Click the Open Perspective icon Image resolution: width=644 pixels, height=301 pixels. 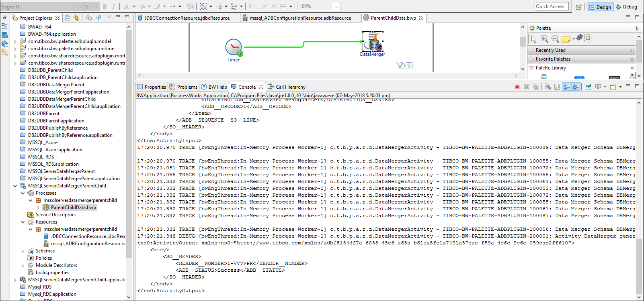(x=578, y=7)
